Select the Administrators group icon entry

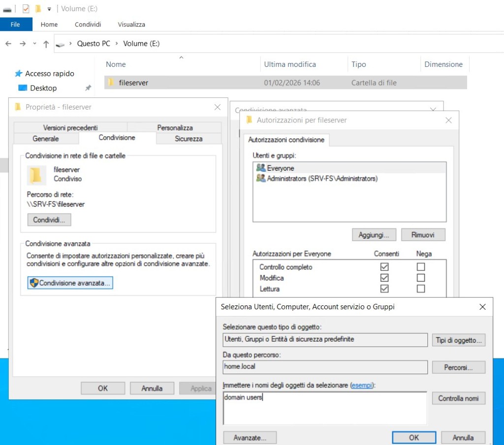pos(261,178)
